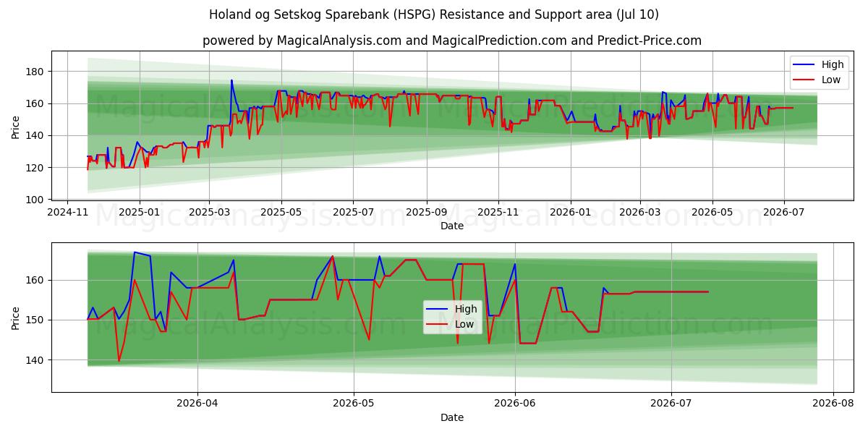Image resolution: width=868 pixels, height=434 pixels.
Task: Click the '2024-11' date tick label
Action: pyautogui.click(x=67, y=213)
